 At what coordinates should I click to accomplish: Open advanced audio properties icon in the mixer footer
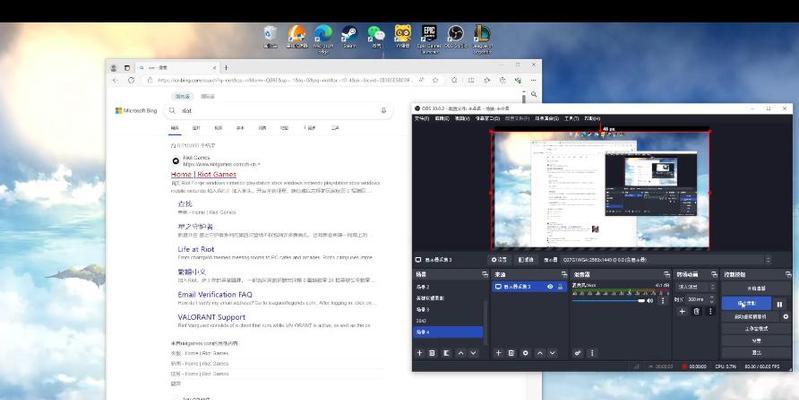point(578,353)
